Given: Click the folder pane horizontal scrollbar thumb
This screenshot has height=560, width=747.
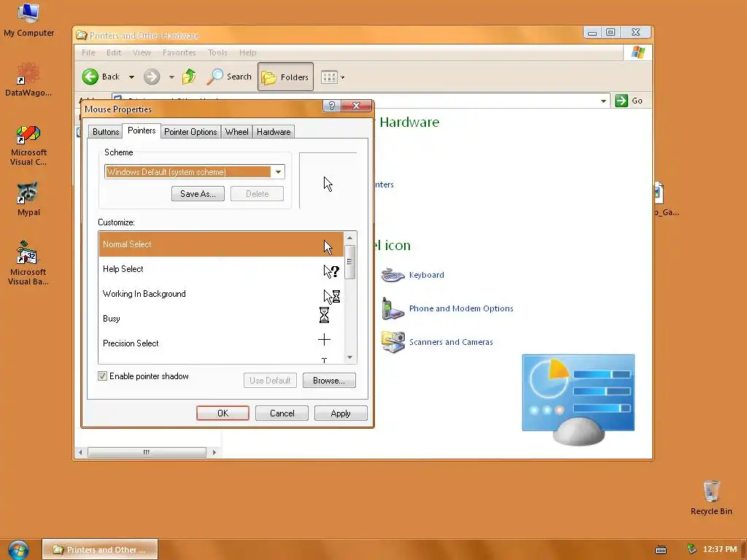Looking at the screenshot, I should (x=147, y=452).
